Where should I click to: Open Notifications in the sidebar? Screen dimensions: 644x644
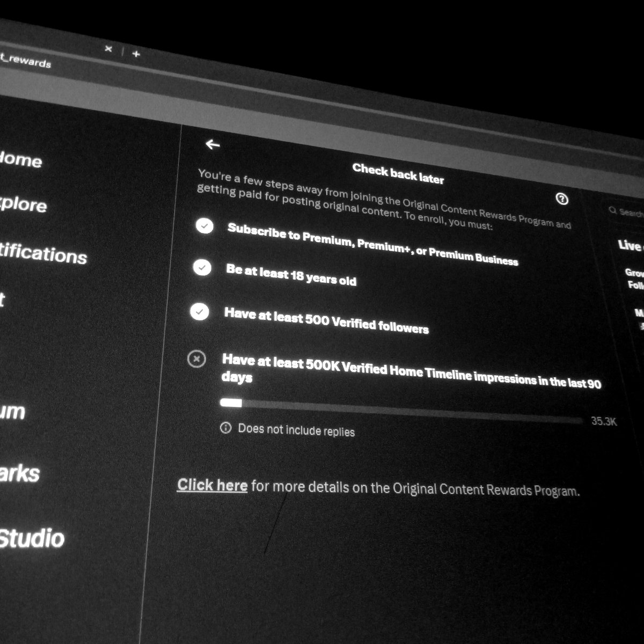tap(42, 253)
